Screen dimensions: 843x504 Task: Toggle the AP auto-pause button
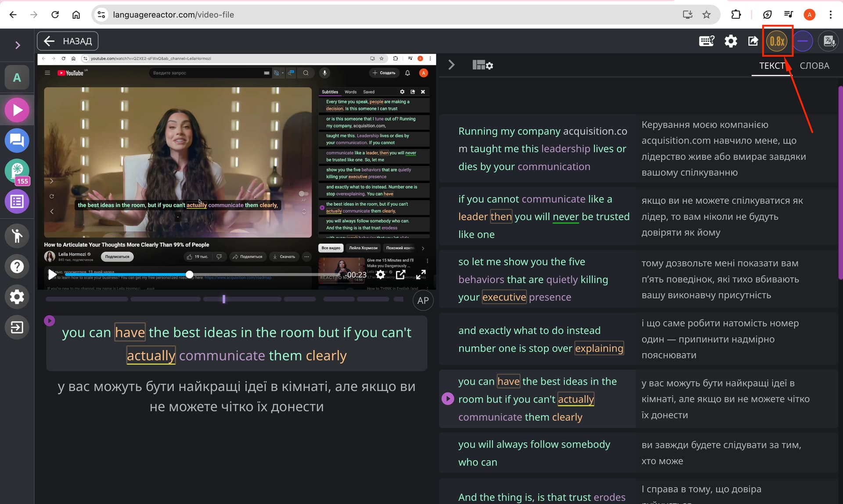(x=423, y=300)
